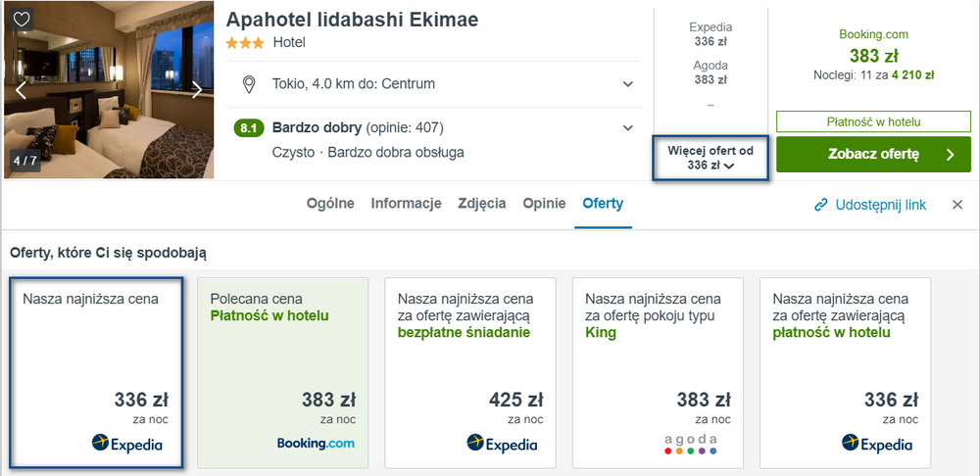Expand the Bardzo dobry reviews chevron
The height and width of the screenshot is (476, 980).
click(x=628, y=128)
